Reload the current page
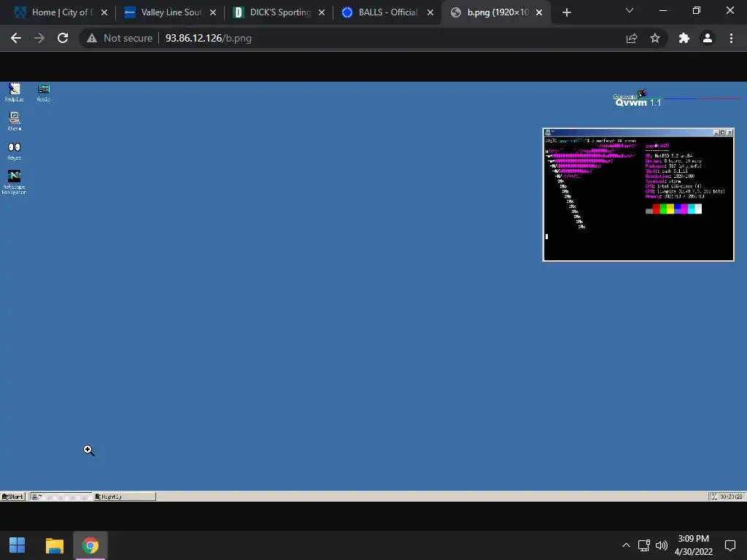Image resolution: width=747 pixels, height=560 pixels. (x=63, y=38)
